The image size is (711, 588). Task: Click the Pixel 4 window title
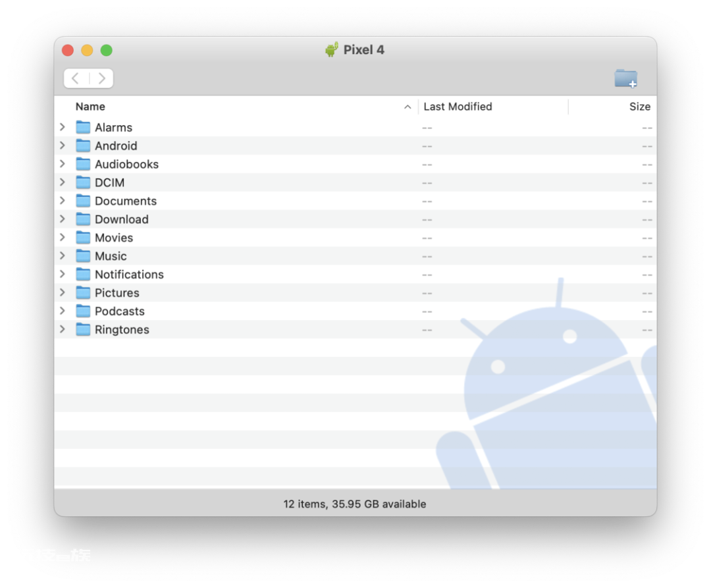(363, 49)
